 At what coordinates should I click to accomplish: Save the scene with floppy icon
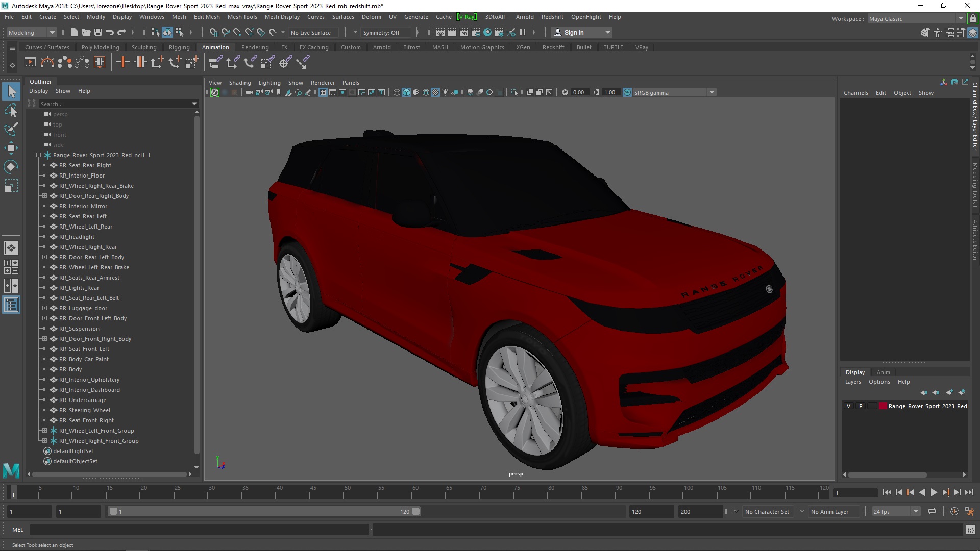point(98,32)
